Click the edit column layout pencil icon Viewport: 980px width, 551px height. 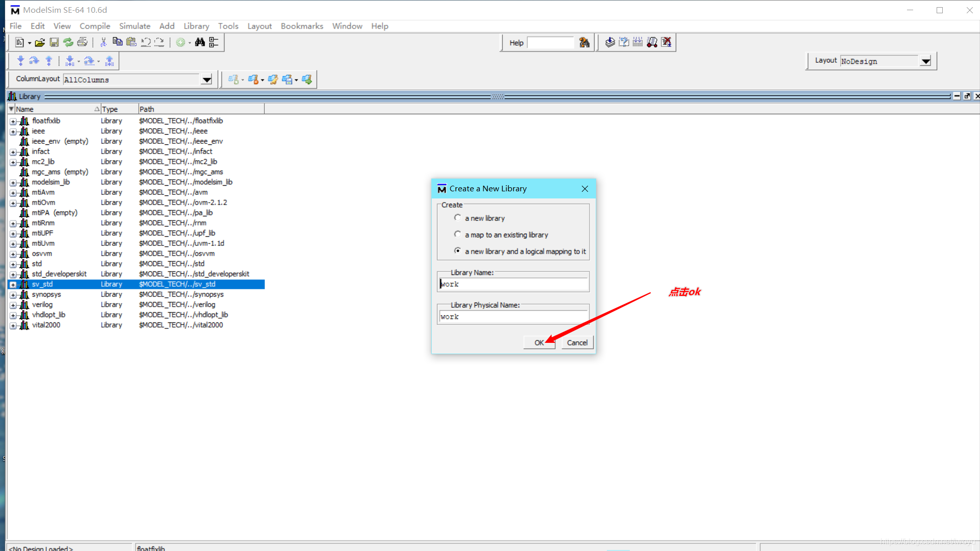[273, 80]
